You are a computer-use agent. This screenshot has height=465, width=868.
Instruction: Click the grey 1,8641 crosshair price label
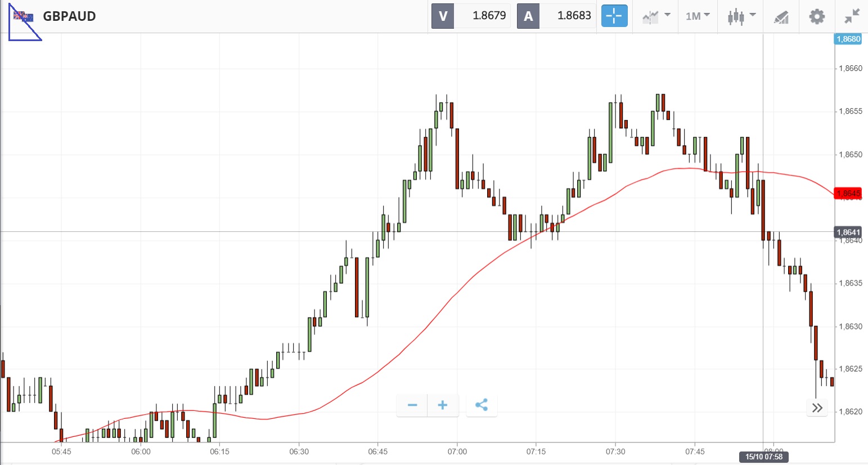[848, 232]
